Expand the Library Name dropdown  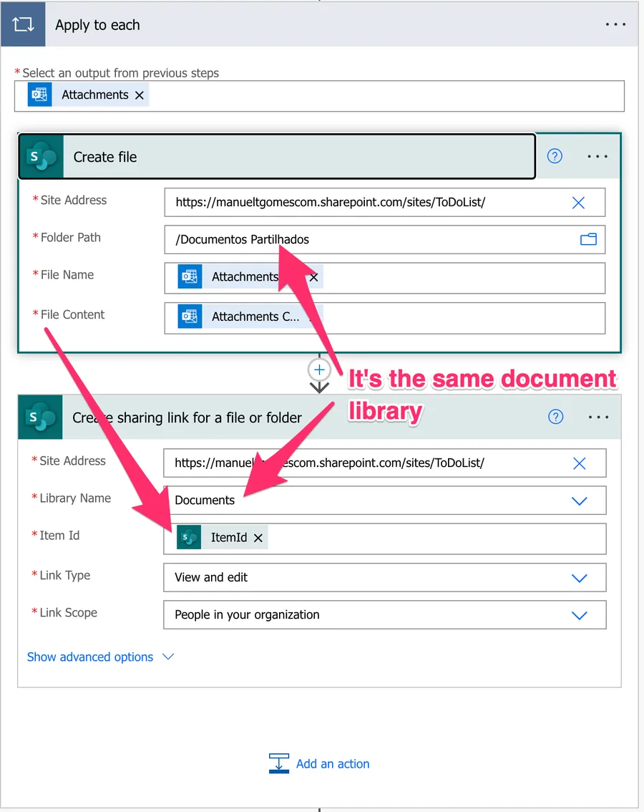point(579,501)
